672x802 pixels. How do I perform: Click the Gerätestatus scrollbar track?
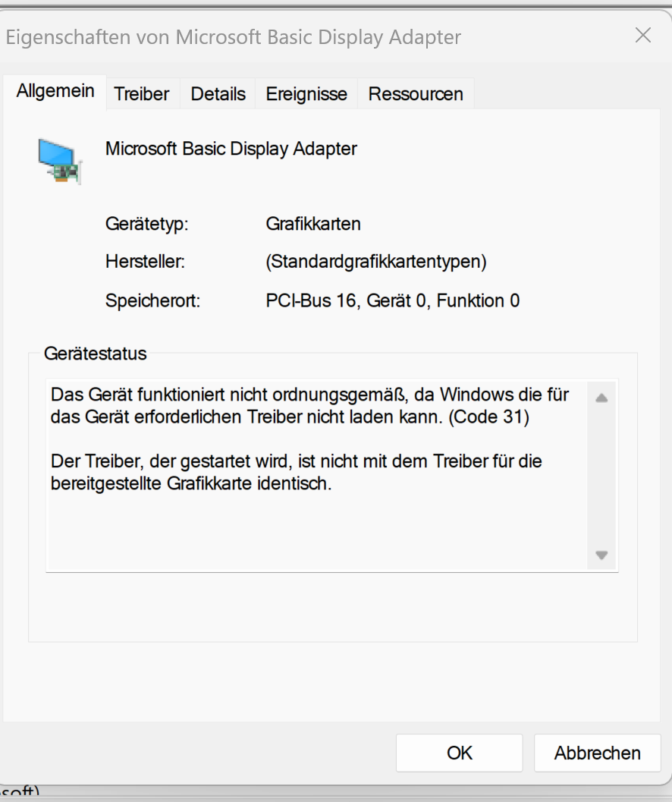pos(601,476)
